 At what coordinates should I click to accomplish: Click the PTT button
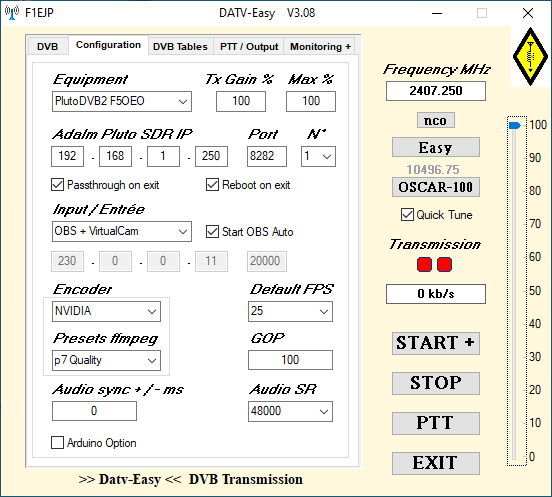click(436, 423)
